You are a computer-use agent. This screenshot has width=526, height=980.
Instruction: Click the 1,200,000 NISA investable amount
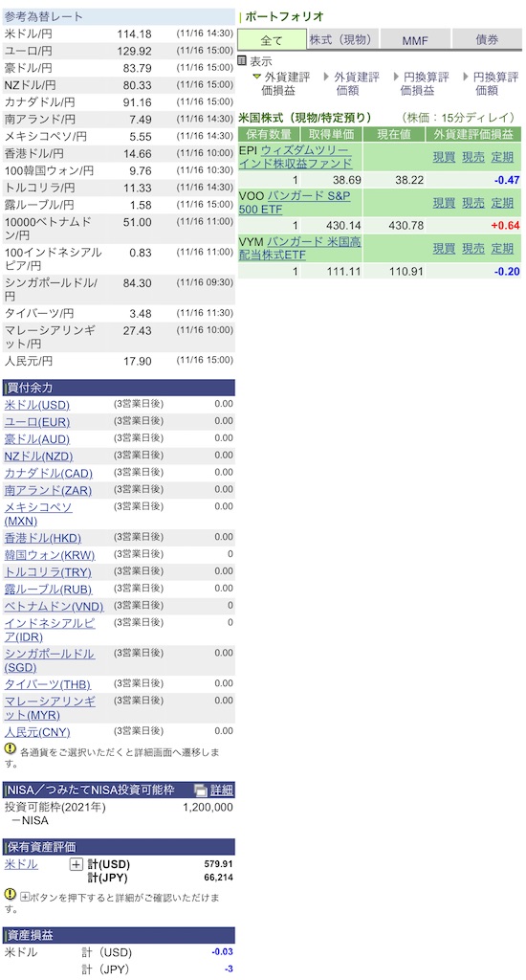[x=208, y=808]
